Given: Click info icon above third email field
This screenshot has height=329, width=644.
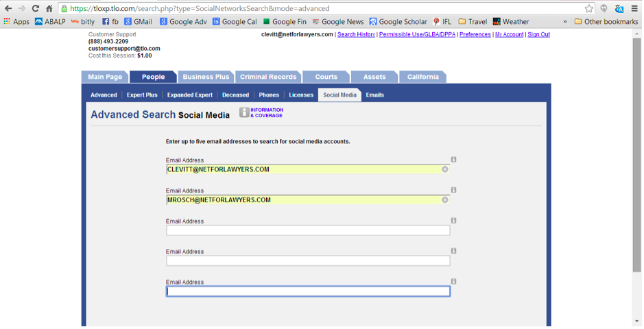Looking at the screenshot, I should coord(453,220).
